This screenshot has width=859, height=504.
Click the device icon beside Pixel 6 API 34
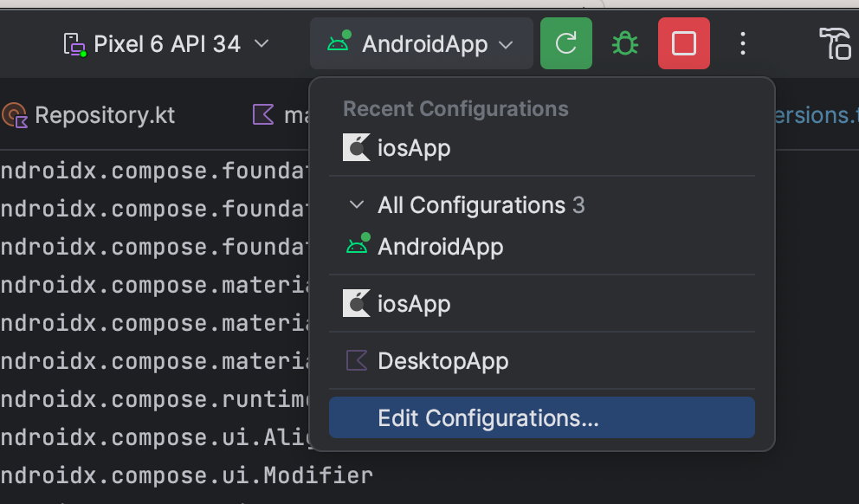(x=75, y=44)
